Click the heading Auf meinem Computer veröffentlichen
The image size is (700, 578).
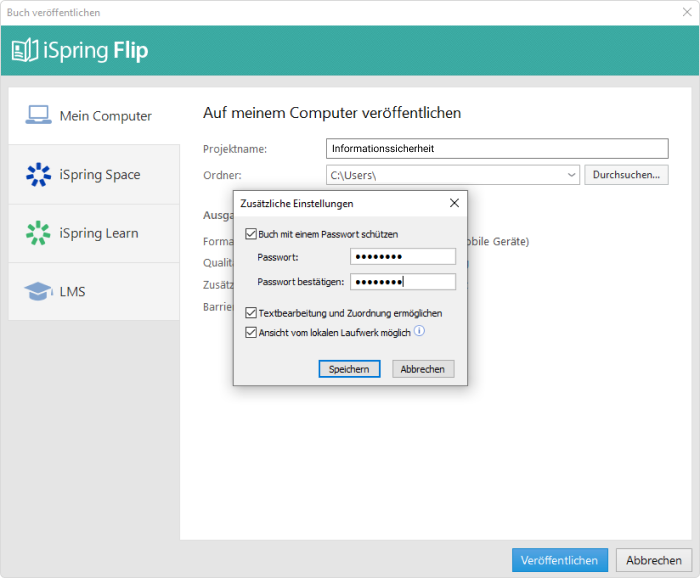point(332,113)
